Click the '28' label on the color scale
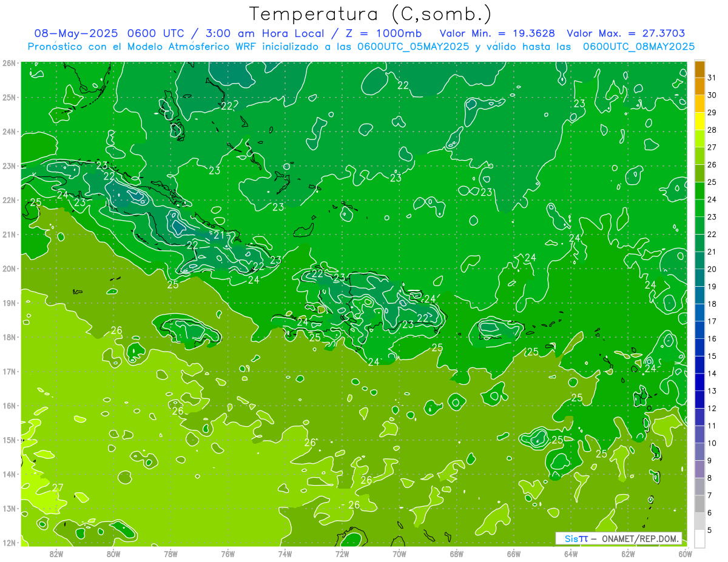The width and height of the screenshot is (728, 562). (x=712, y=130)
